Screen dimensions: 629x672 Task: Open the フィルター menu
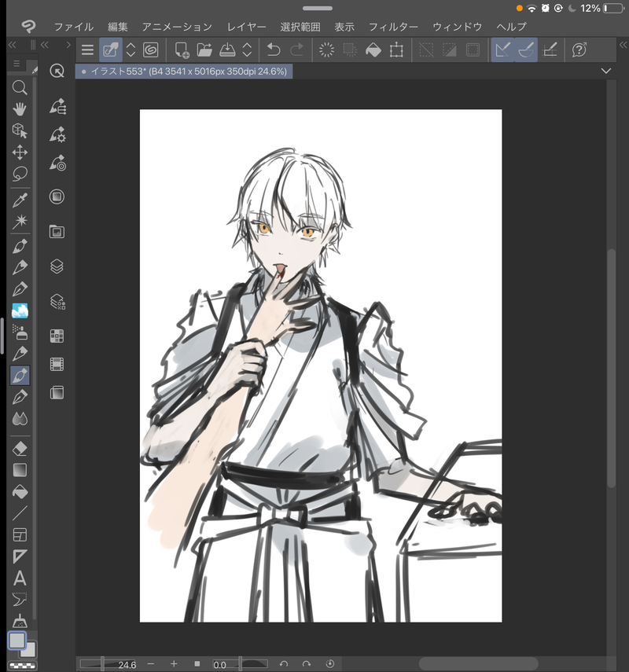tap(394, 27)
